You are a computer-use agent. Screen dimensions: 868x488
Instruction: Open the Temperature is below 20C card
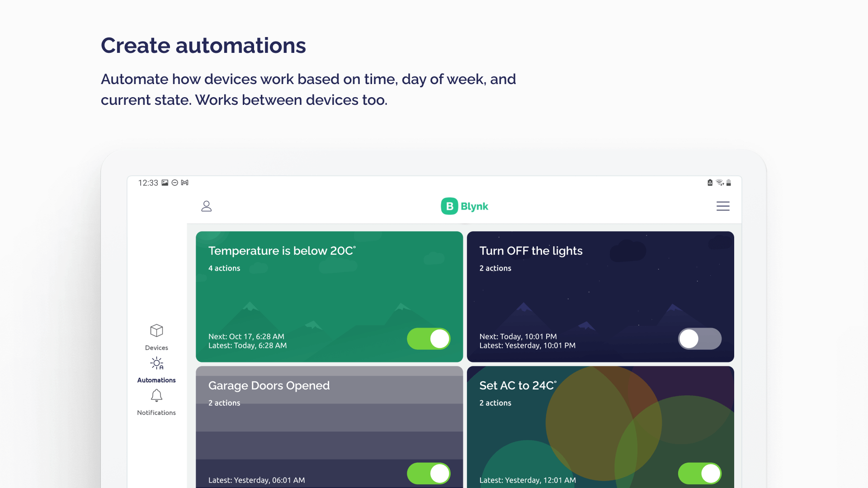pyautogui.click(x=329, y=296)
